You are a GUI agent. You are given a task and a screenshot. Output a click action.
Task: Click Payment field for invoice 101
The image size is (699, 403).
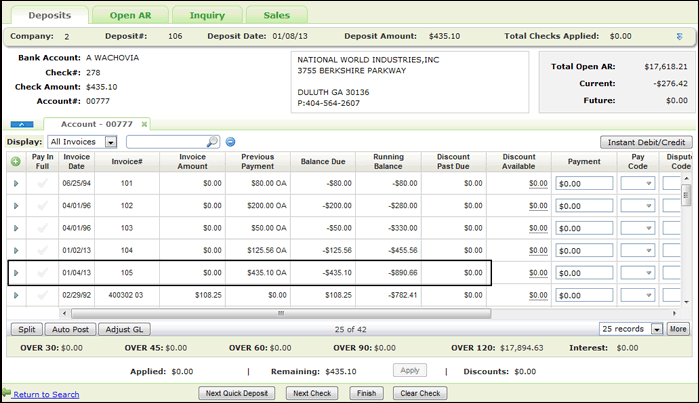point(584,183)
